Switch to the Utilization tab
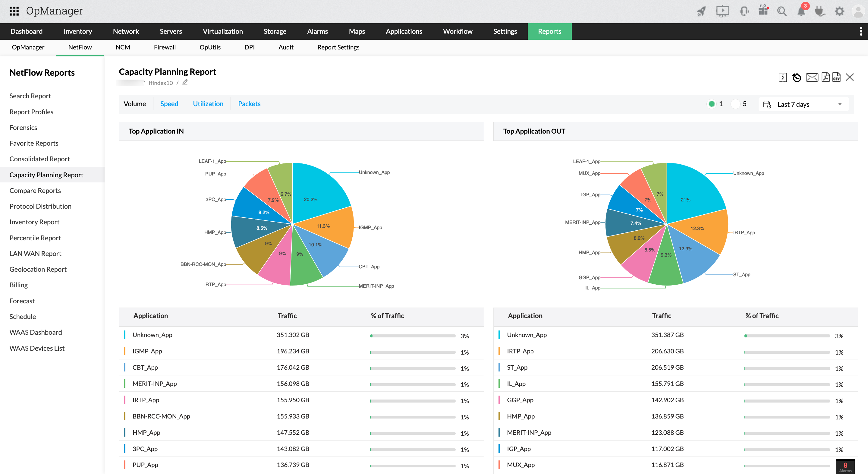The image size is (868, 474). [x=208, y=103]
